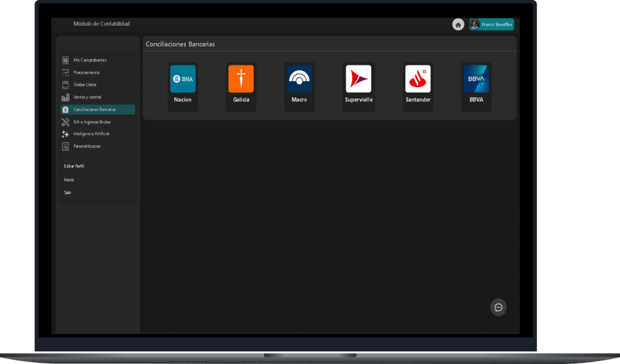Open the Macro bank icon

click(299, 79)
